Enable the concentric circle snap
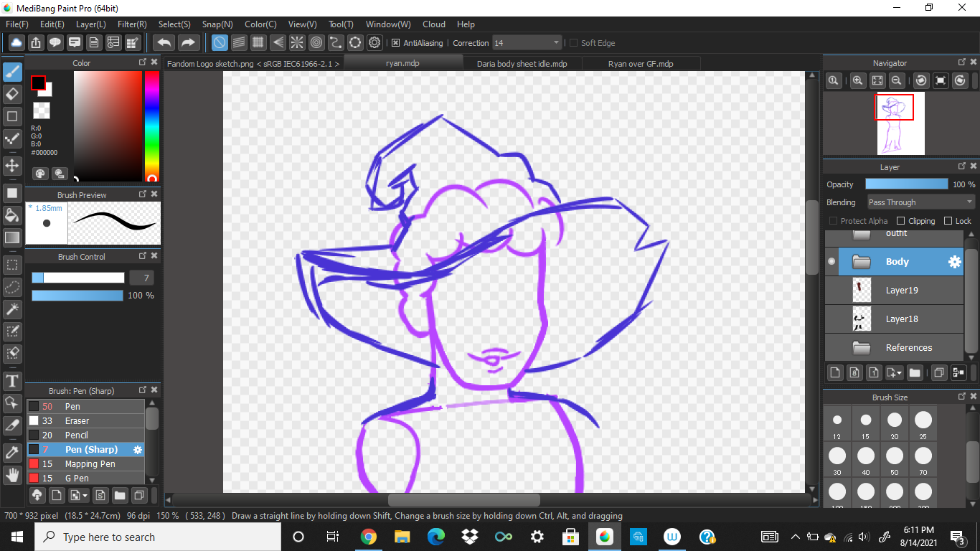This screenshot has width=980, height=551. 316,43
